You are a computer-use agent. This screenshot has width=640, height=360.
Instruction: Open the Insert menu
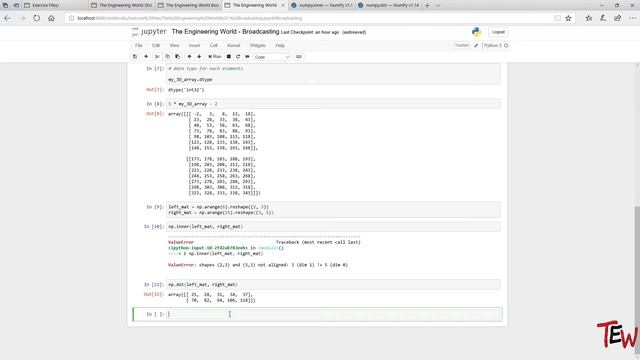[194, 45]
